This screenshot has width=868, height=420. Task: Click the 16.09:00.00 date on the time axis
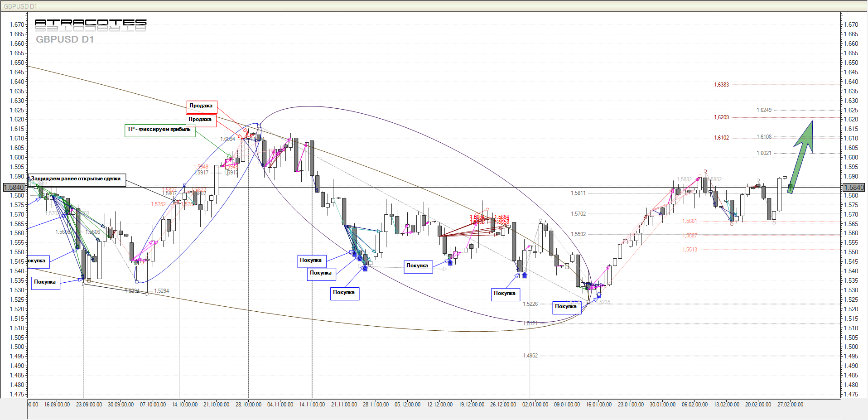click(57, 405)
